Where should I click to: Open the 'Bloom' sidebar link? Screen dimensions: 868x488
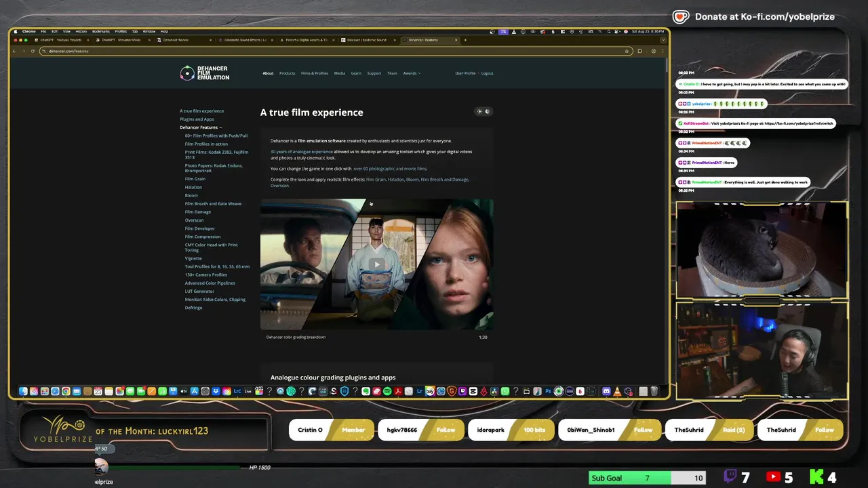(x=191, y=195)
